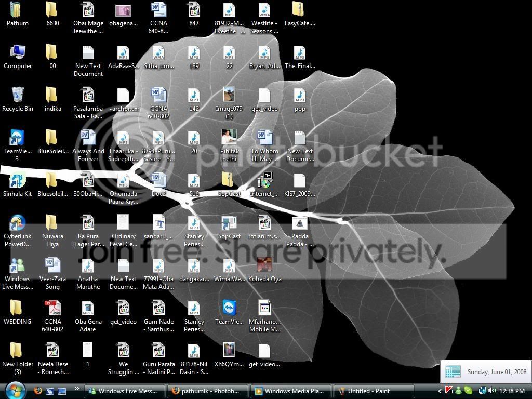
Task: Open the Pathum user folder icon
Action: coord(17,10)
